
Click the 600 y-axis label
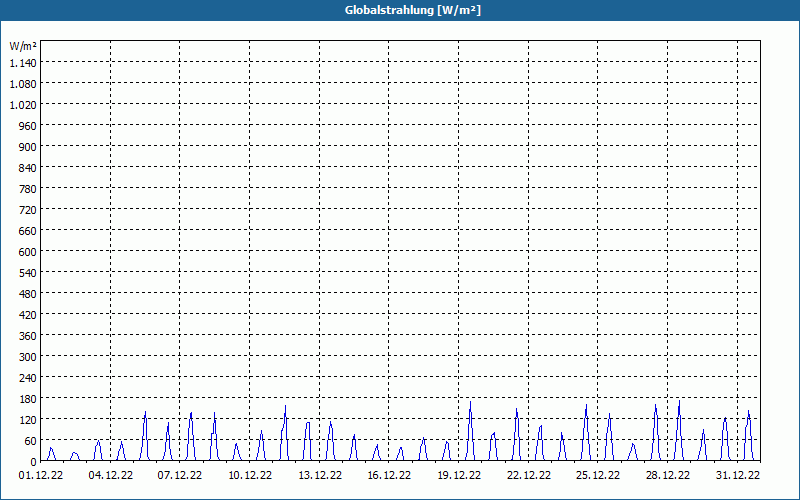[28, 252]
